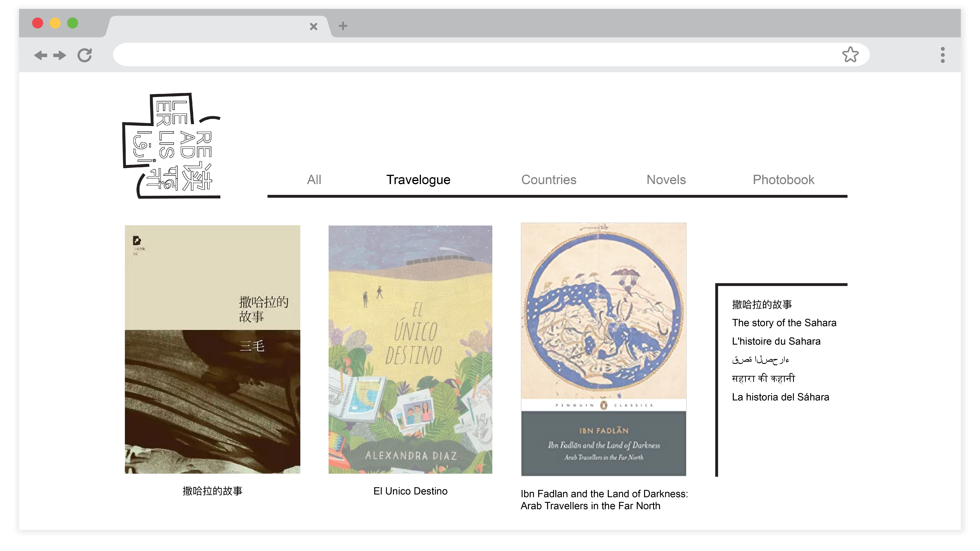Switch to the All tab
Image resolution: width=980 pixels, height=551 pixels.
(314, 179)
